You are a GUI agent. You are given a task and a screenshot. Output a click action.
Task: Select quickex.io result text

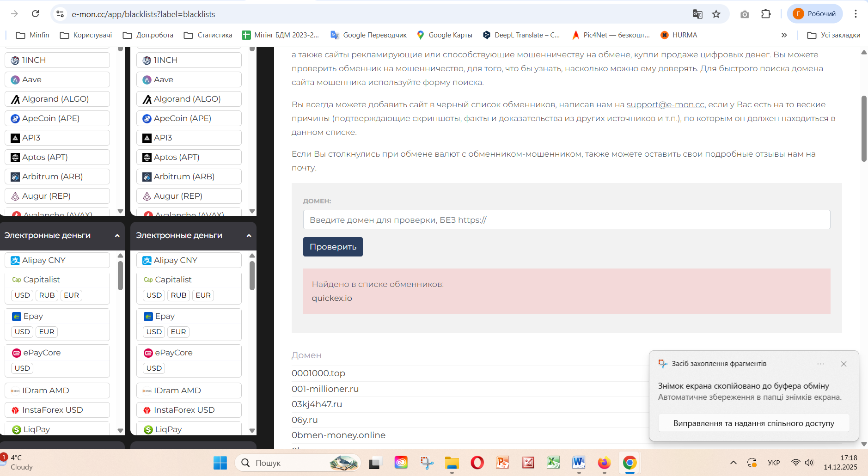[x=332, y=298]
